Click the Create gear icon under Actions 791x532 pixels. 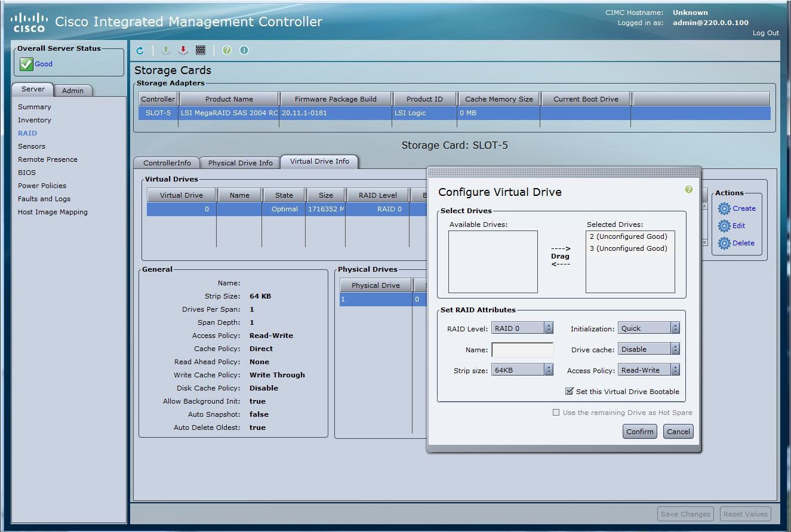pyautogui.click(x=725, y=208)
